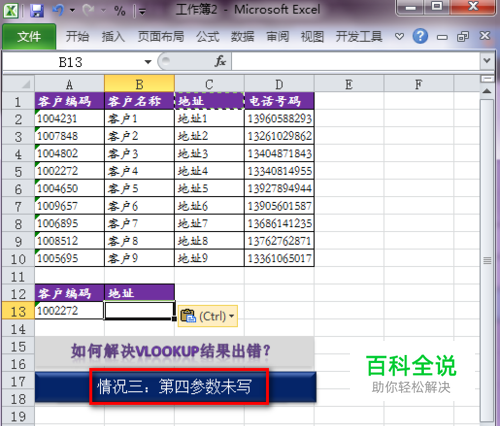This screenshot has width=500, height=426.
Task: Click cell 地址4
Action: 209,171
